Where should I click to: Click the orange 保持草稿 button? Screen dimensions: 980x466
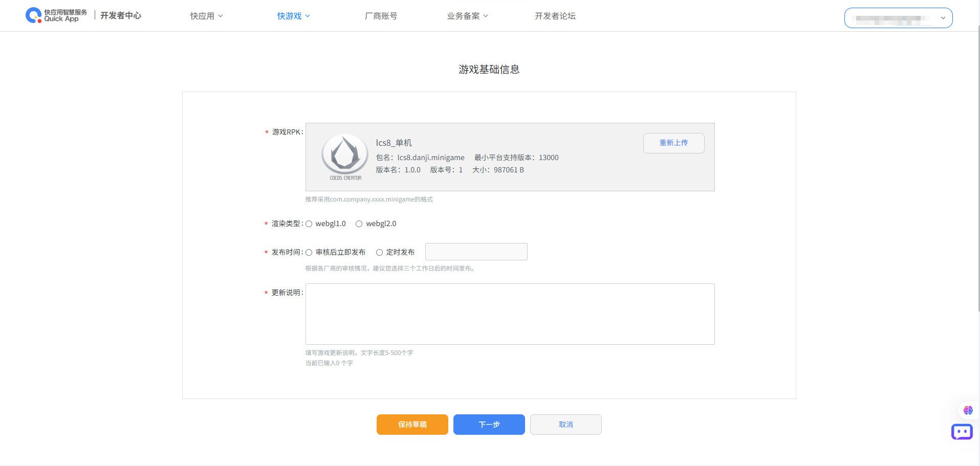[x=412, y=425]
